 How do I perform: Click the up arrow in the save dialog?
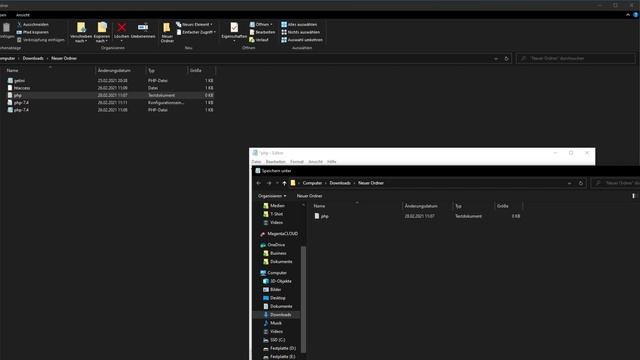[284, 183]
